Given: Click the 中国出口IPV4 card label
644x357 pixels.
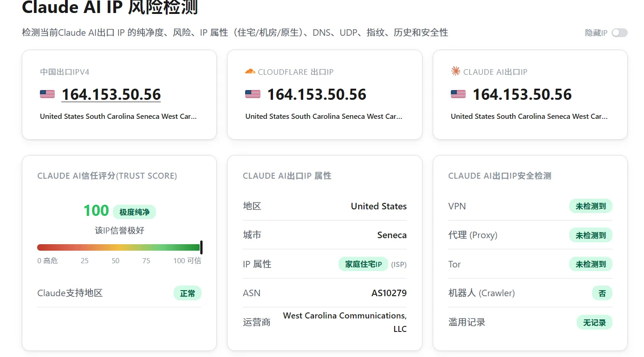Looking at the screenshot, I should pos(65,72).
